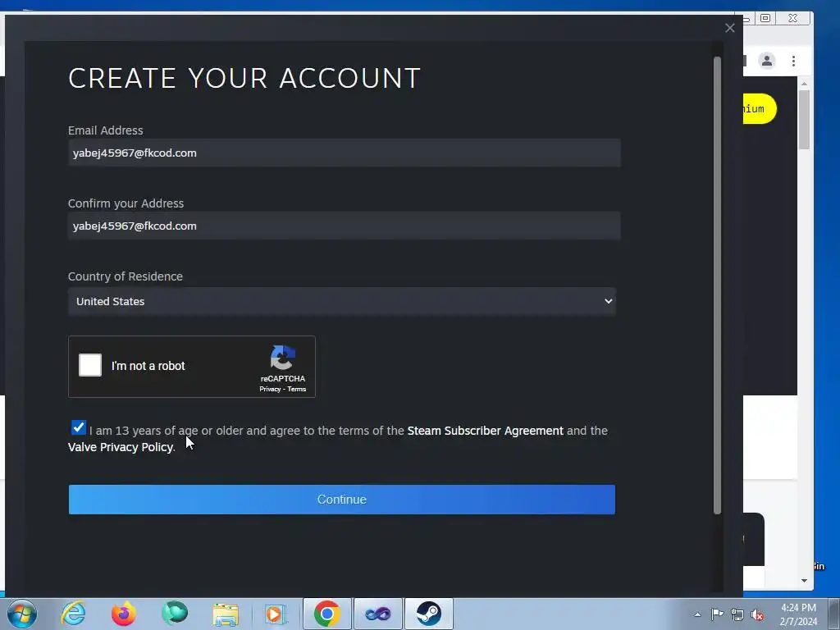
Task: Open the Steam Subscriber Agreement link
Action: click(x=485, y=431)
